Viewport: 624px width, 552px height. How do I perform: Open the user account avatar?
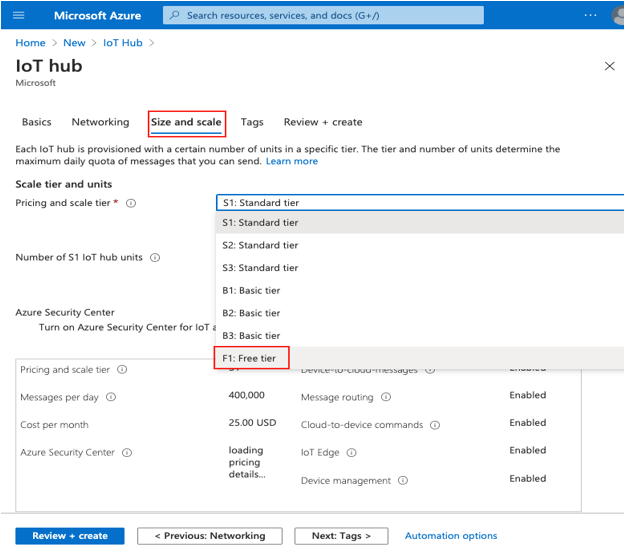618,16
